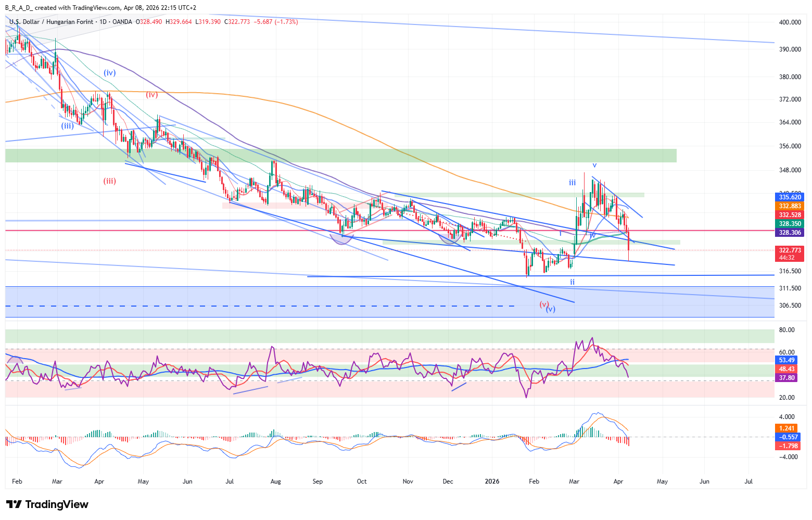This screenshot has width=812, height=520.
Task: Click the green 328.350 price label
Action: click(x=790, y=224)
